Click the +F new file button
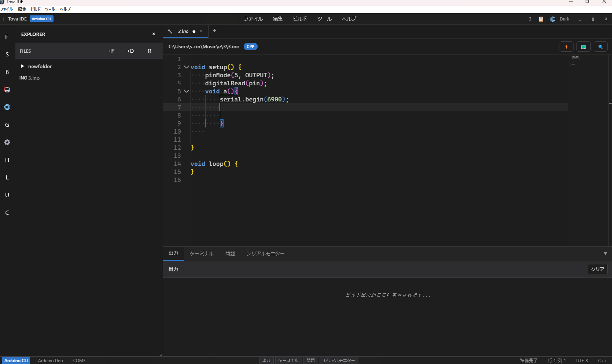 [x=111, y=51]
